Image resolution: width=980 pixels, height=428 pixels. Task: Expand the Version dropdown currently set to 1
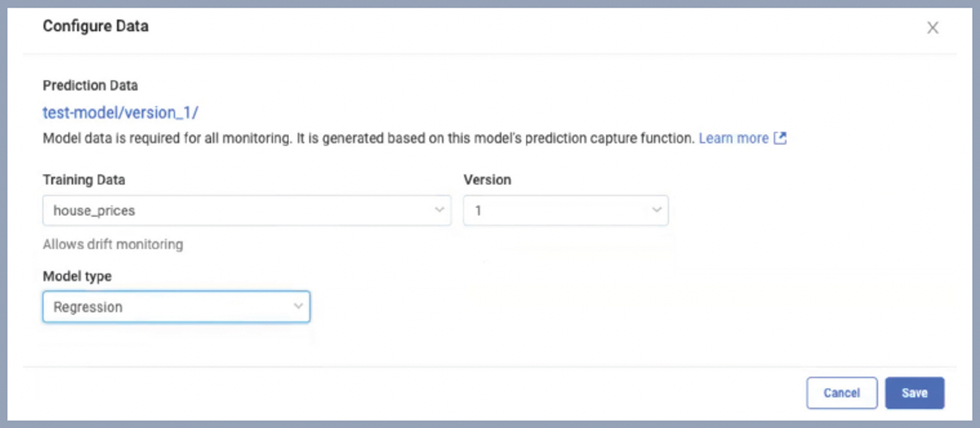click(x=566, y=210)
